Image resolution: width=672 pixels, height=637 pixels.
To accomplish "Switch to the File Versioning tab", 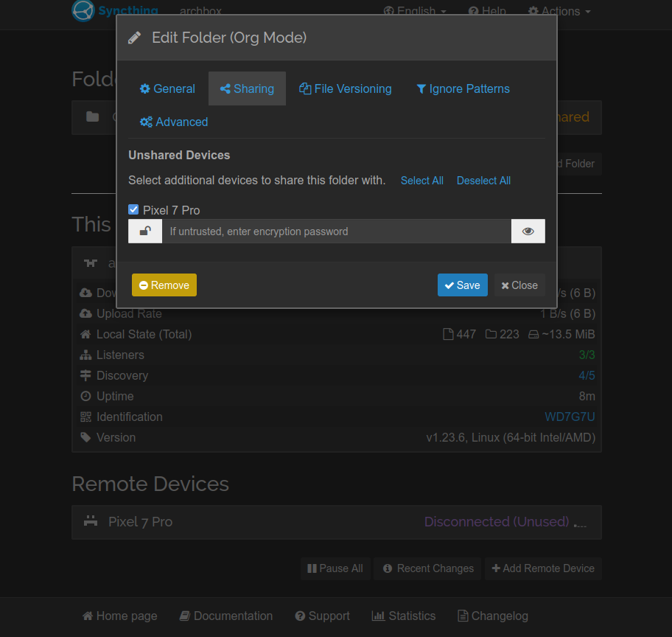I will click(x=345, y=88).
